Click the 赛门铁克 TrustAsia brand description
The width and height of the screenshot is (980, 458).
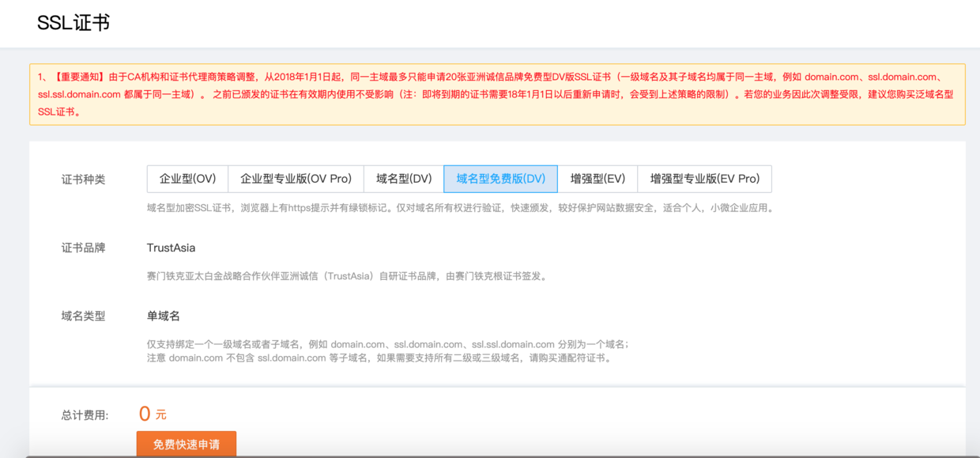point(348,276)
